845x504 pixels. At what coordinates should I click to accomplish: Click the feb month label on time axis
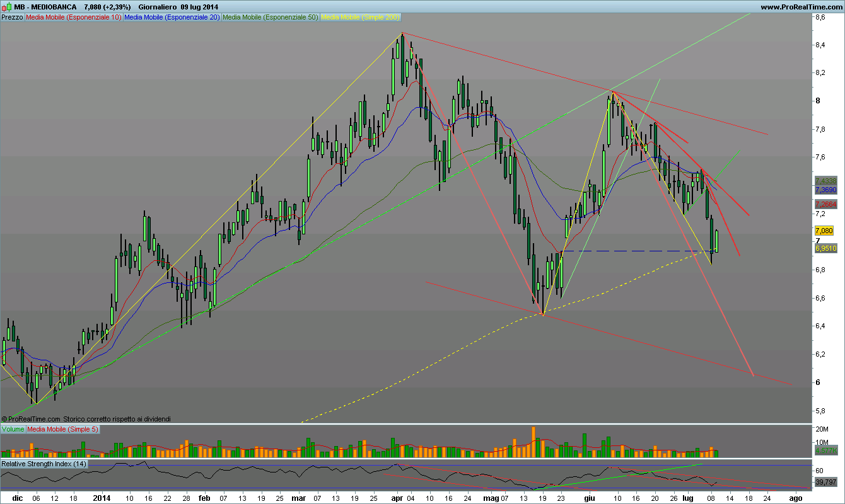click(204, 498)
